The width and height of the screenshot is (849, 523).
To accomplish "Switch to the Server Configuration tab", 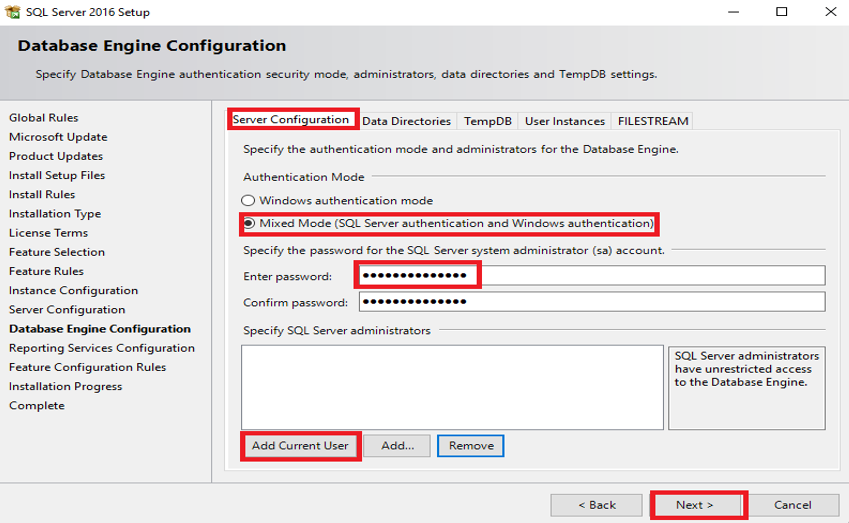I will (x=291, y=120).
